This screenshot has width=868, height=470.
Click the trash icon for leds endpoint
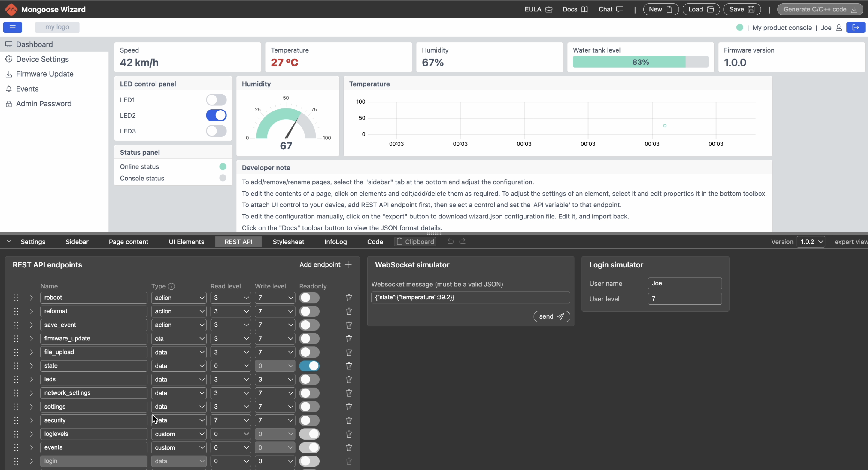pyautogui.click(x=349, y=380)
